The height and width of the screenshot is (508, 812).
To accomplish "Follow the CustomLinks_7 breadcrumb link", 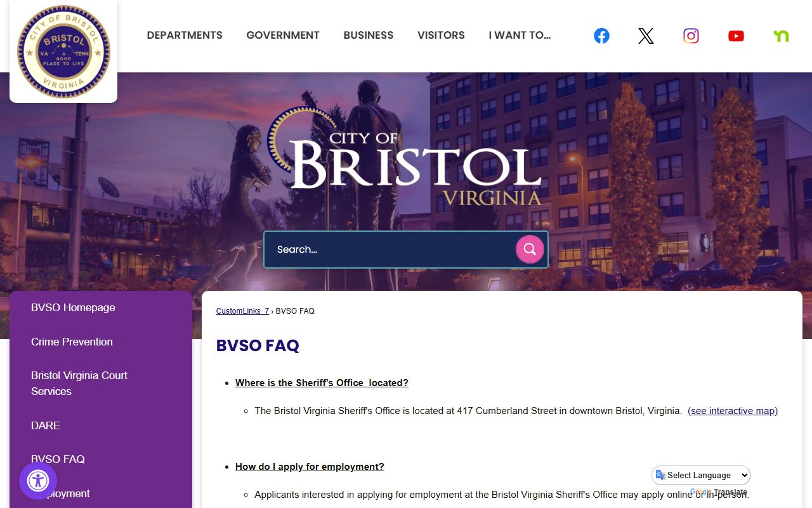I will [x=242, y=311].
